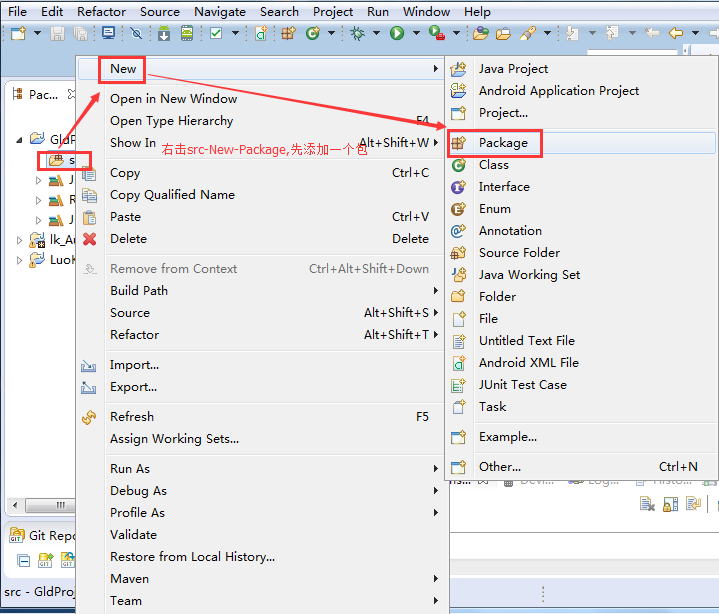Image resolution: width=719 pixels, height=614 pixels.
Task: Click the Save toolbar icon
Action: [x=57, y=33]
